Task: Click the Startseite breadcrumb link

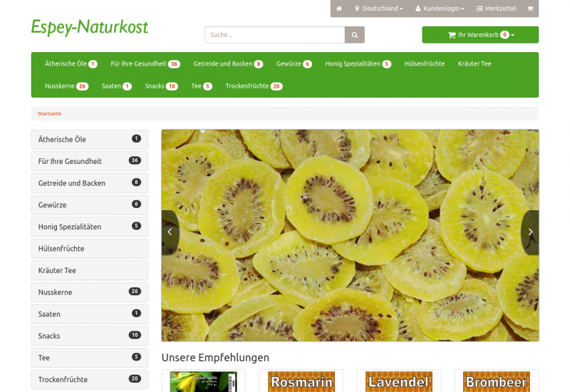Action: (50, 114)
